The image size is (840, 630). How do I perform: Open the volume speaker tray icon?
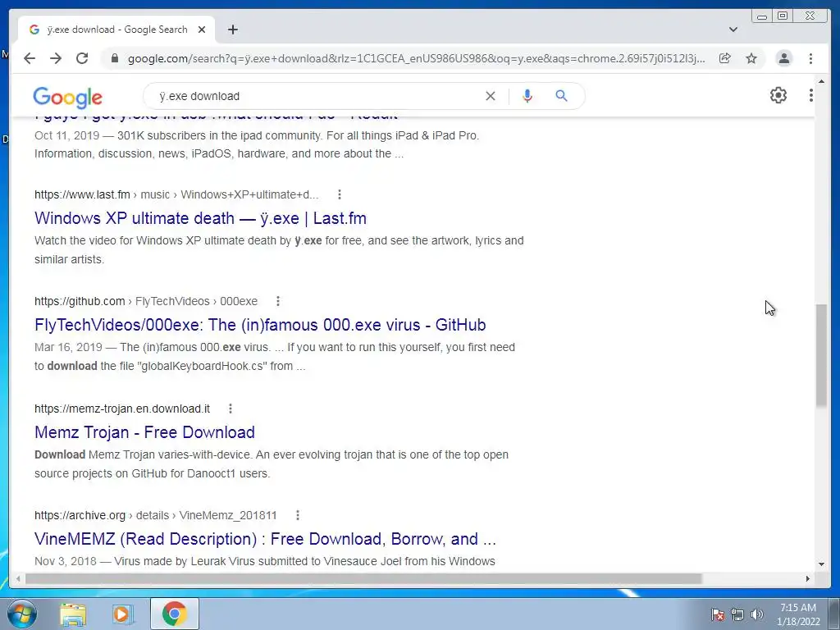click(757, 614)
